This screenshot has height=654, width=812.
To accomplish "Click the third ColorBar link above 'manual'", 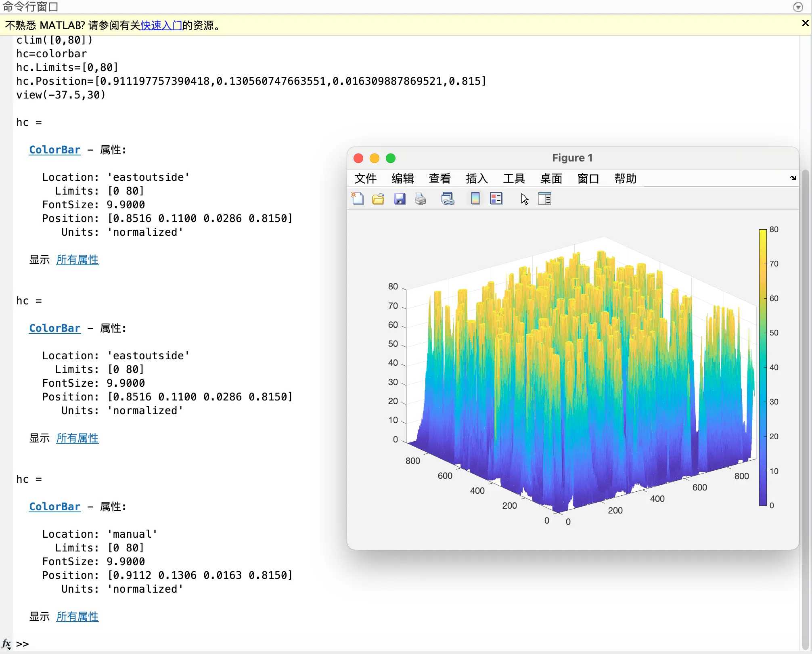I will [x=55, y=507].
